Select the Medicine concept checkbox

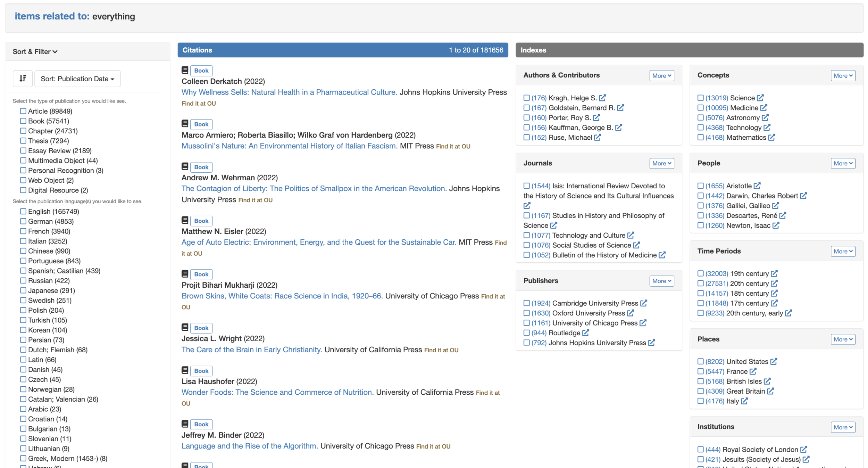pyautogui.click(x=701, y=108)
